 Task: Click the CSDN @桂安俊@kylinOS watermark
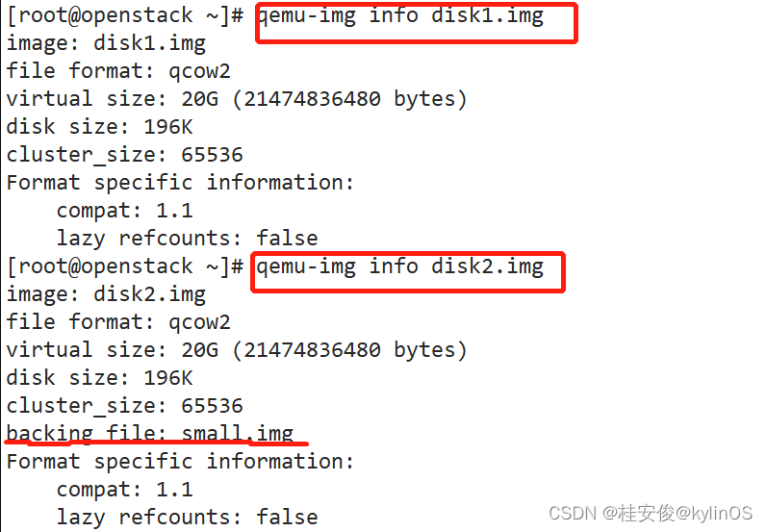click(x=651, y=513)
